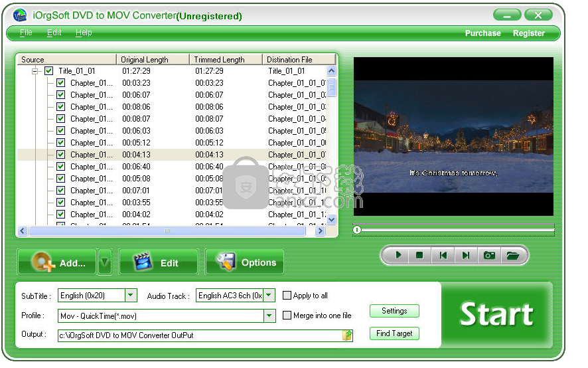The image size is (588, 368).
Task: Select the chapter row with 00:05:08
Action: pyautogui.click(x=172, y=179)
